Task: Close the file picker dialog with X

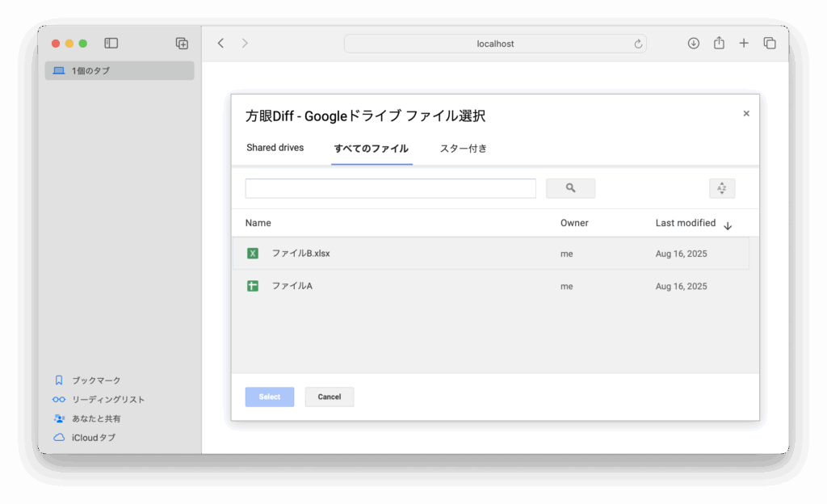Action: (746, 114)
